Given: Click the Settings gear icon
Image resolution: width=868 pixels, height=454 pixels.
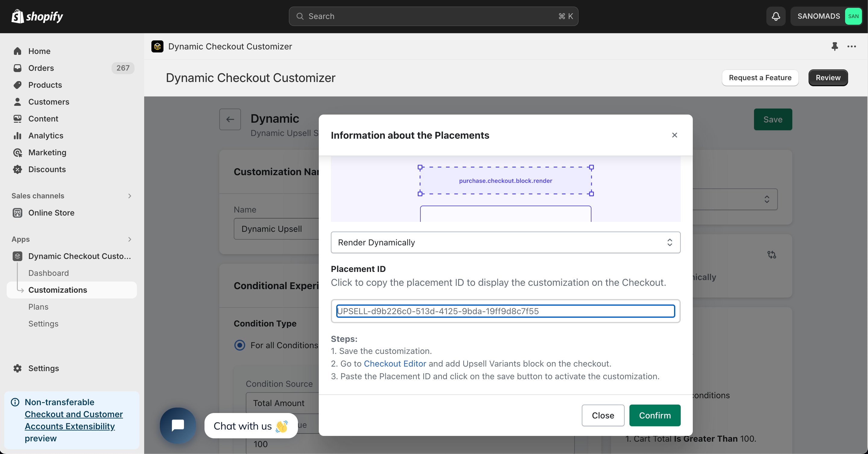Looking at the screenshot, I should pos(17,368).
